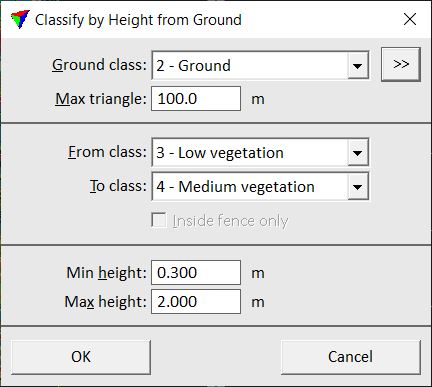Click the From class label

tap(107, 152)
